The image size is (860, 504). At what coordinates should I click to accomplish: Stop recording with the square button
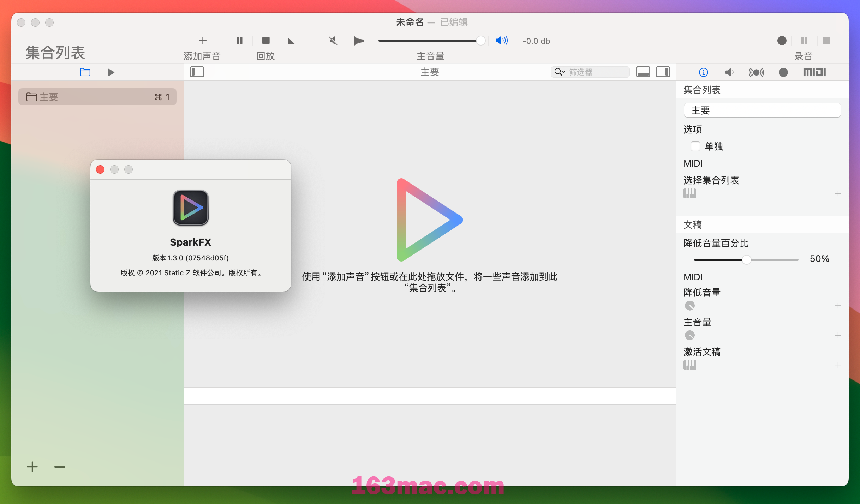826,41
